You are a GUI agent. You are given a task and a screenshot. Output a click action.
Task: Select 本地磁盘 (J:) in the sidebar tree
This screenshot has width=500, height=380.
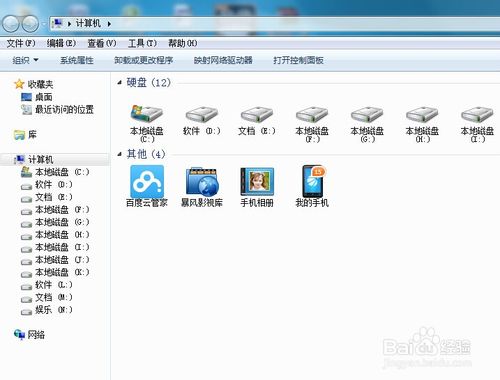[x=55, y=260]
